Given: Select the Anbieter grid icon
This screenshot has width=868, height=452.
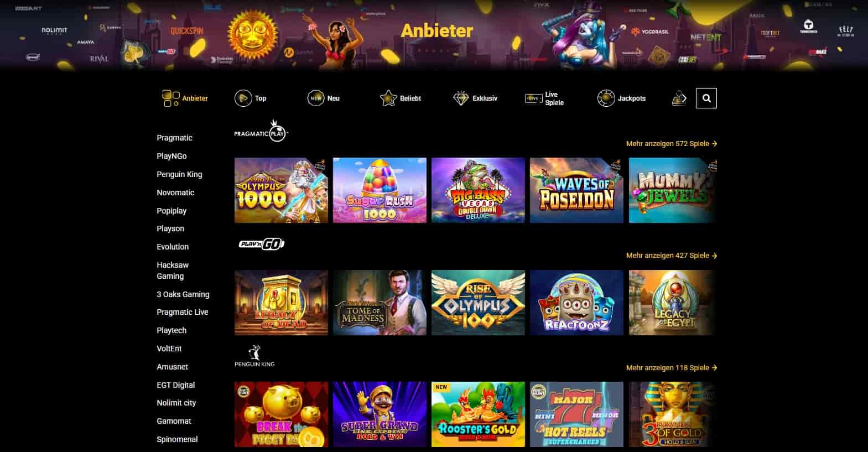Looking at the screenshot, I should pyautogui.click(x=170, y=98).
